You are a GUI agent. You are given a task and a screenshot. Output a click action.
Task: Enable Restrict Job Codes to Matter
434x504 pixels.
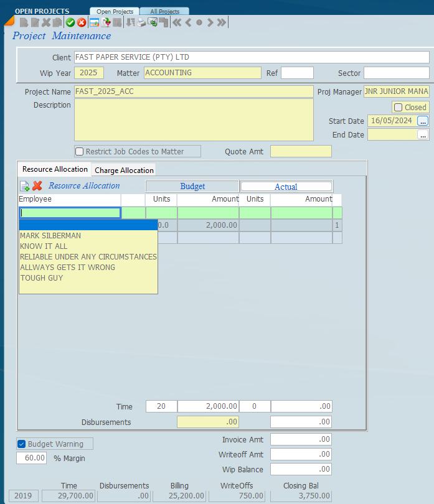pyautogui.click(x=79, y=151)
